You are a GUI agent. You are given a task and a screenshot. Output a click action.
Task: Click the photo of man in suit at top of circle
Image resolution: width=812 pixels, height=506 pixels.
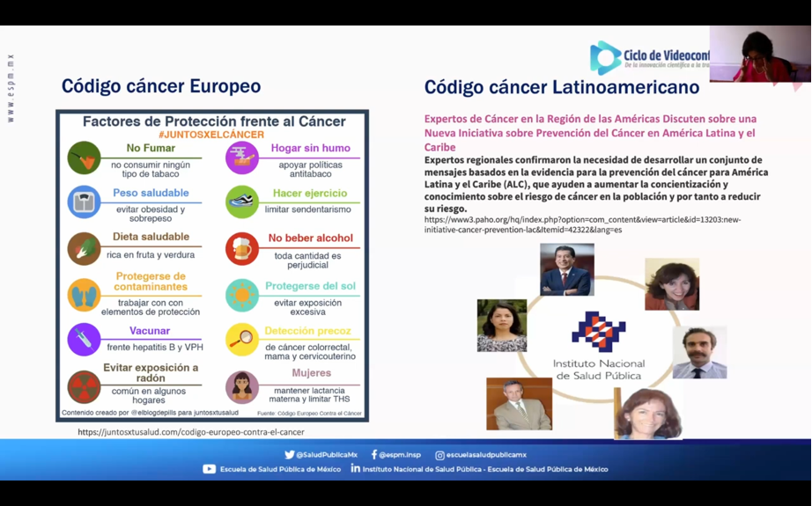[x=567, y=269]
